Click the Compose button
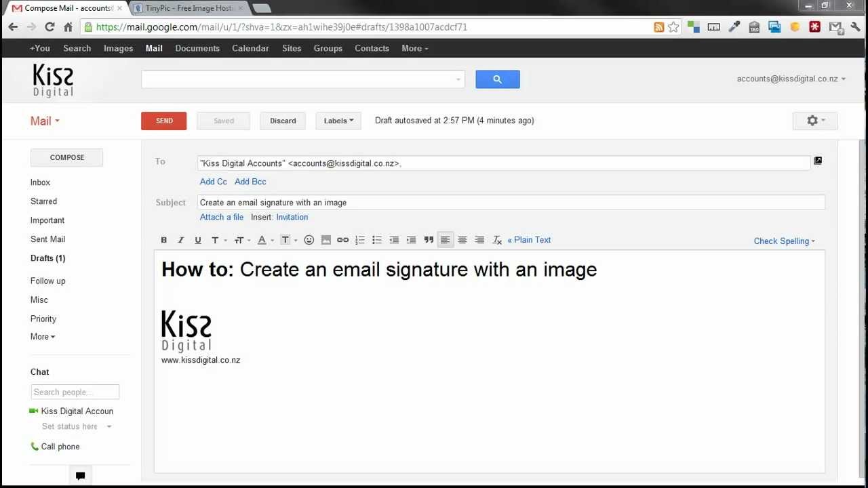868x488 pixels. pos(66,157)
